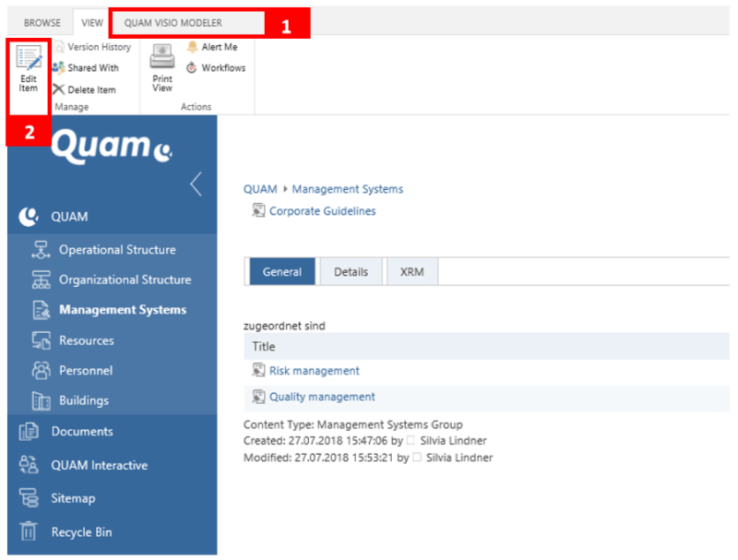Screen dimensions: 738x560
Task: Click the icon beside Risk management
Action: pos(258,370)
